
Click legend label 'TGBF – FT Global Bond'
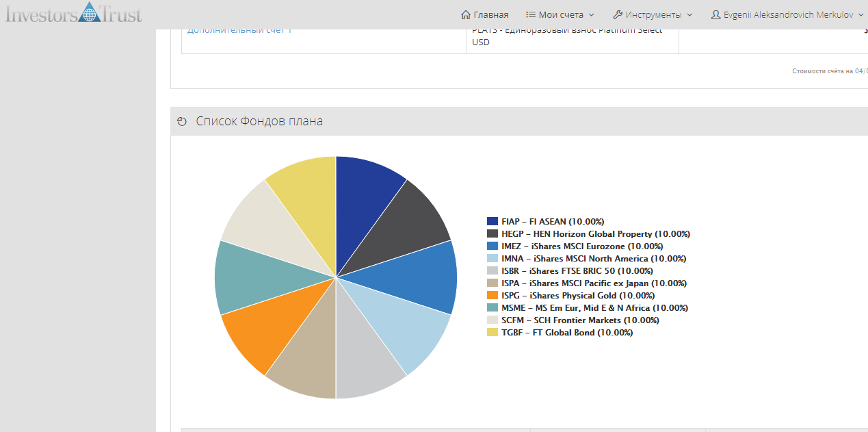[567, 333]
